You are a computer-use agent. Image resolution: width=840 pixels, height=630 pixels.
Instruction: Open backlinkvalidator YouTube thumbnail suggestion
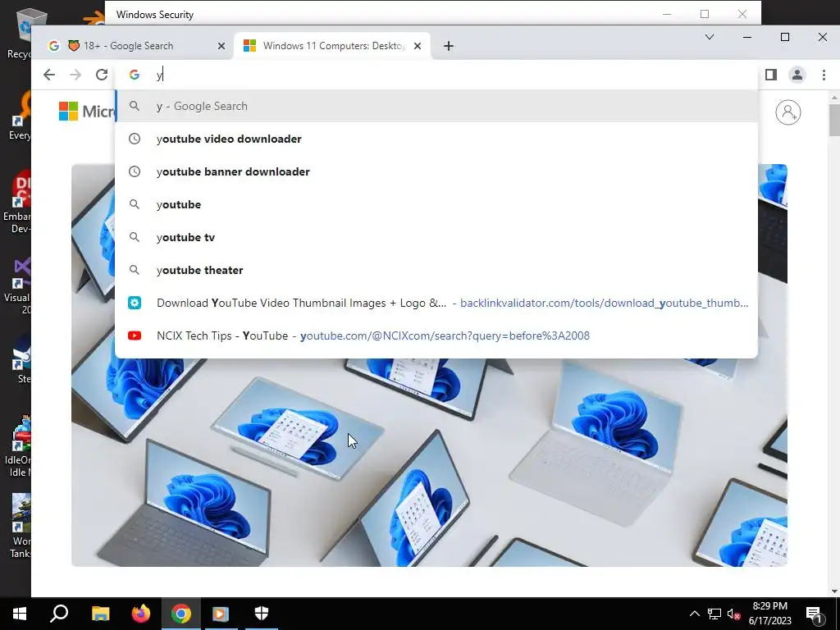pyautogui.click(x=436, y=304)
